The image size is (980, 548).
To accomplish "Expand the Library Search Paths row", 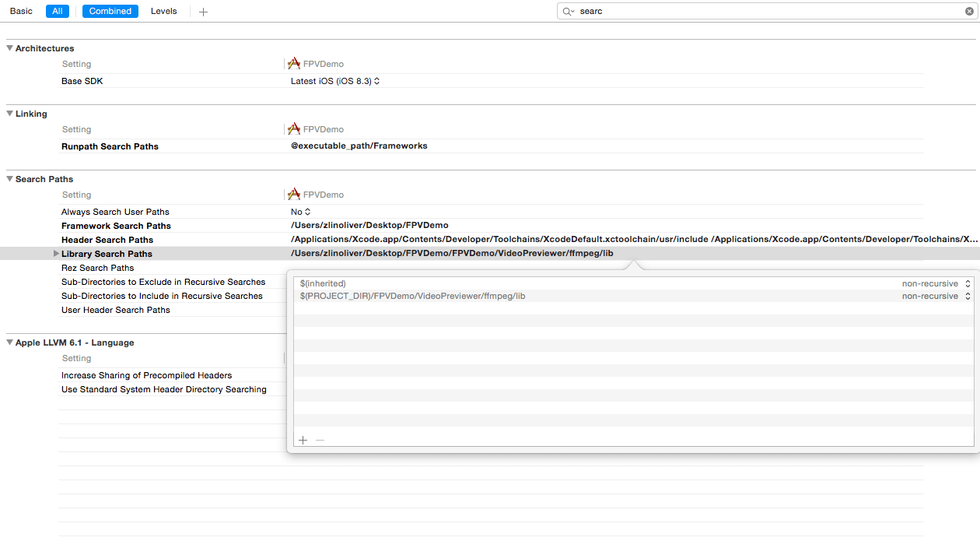I will [55, 254].
